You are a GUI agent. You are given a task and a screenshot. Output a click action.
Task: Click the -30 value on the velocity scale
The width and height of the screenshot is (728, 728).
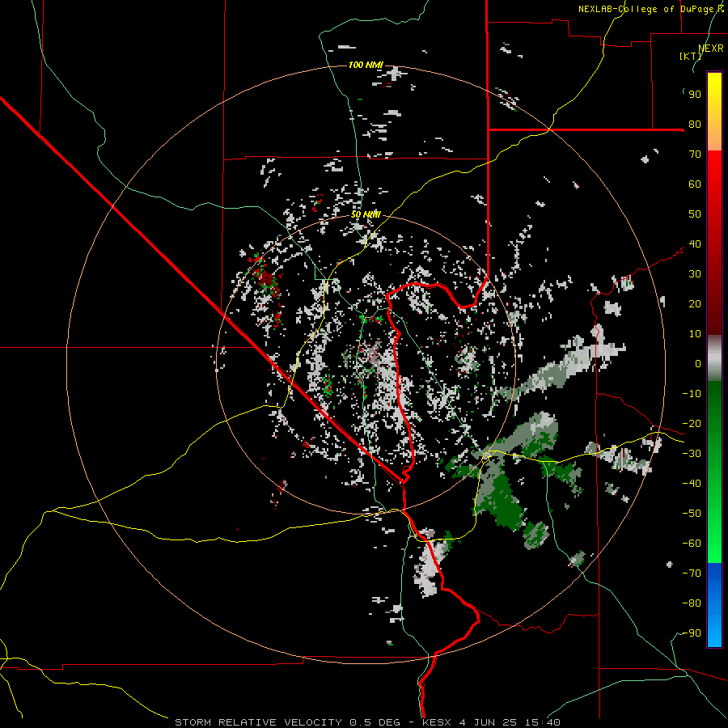692,454
